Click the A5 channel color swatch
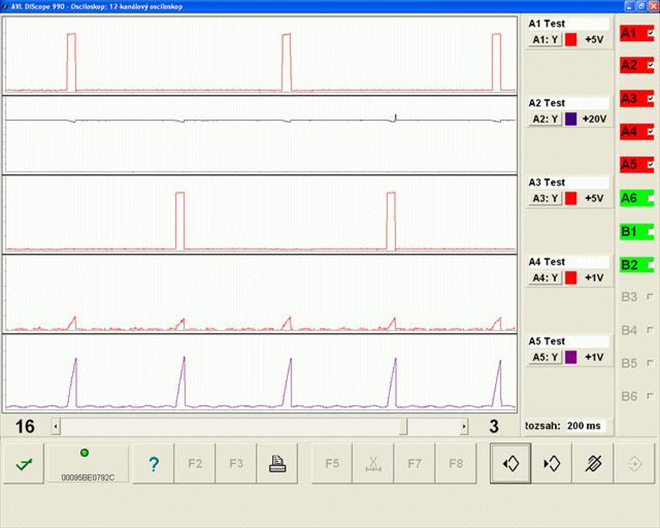 [x=571, y=357]
